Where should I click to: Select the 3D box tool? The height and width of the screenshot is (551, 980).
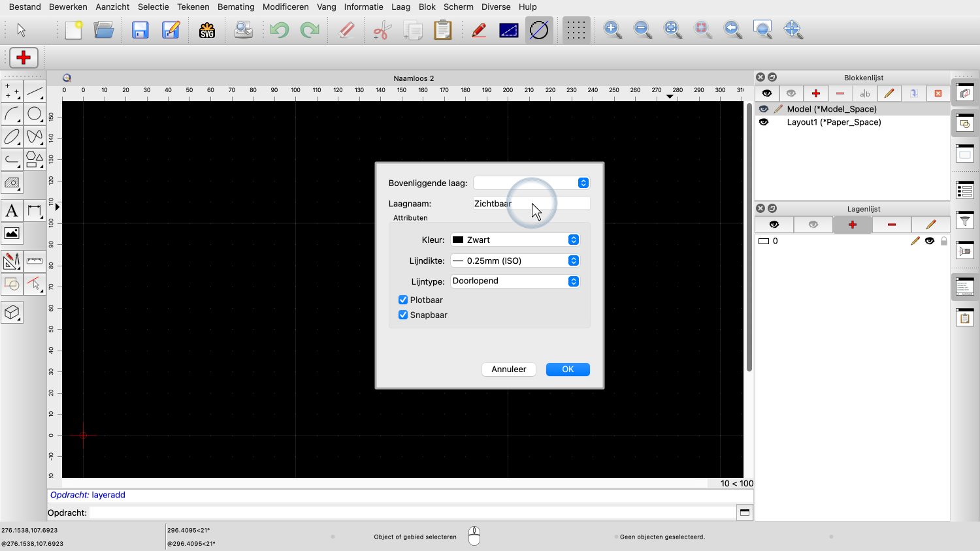click(12, 313)
